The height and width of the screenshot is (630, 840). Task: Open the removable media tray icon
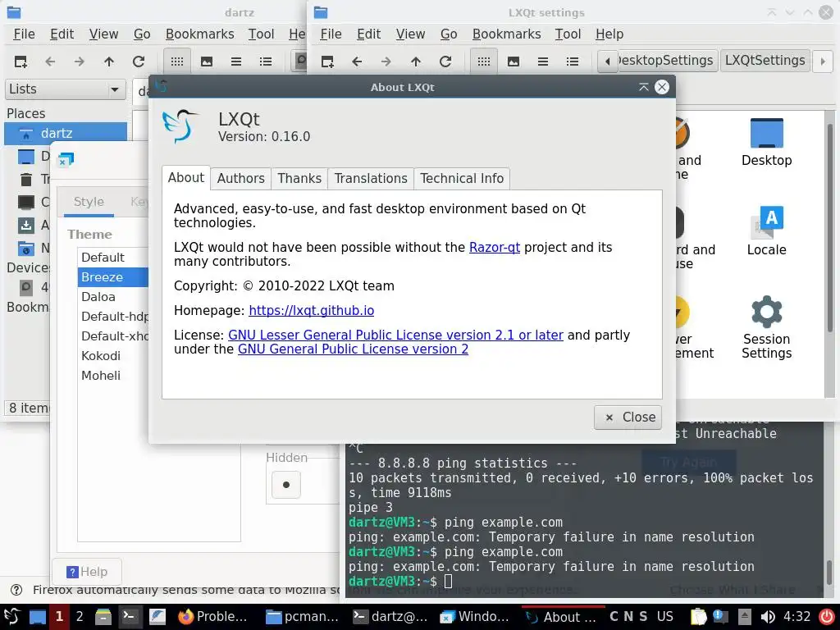pyautogui.click(x=744, y=617)
